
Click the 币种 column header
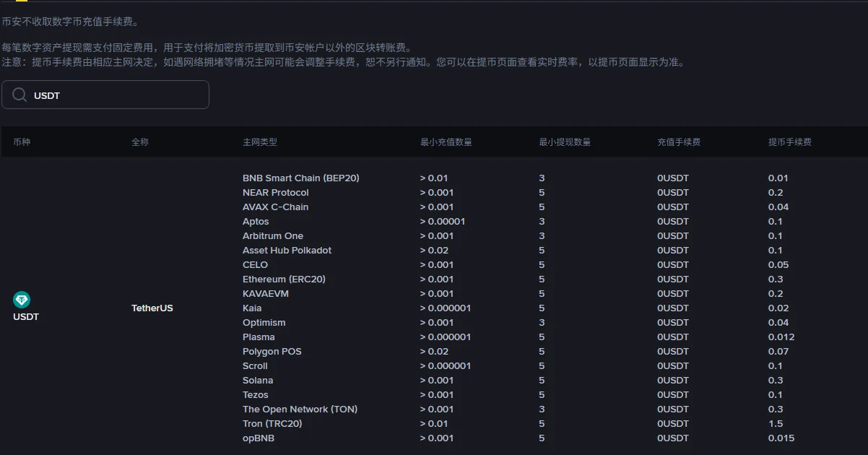22,142
